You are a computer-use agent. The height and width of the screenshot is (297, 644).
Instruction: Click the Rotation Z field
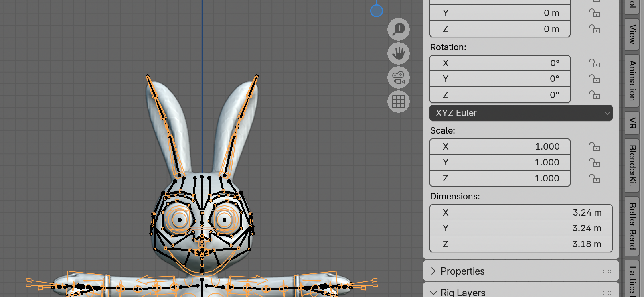point(500,95)
